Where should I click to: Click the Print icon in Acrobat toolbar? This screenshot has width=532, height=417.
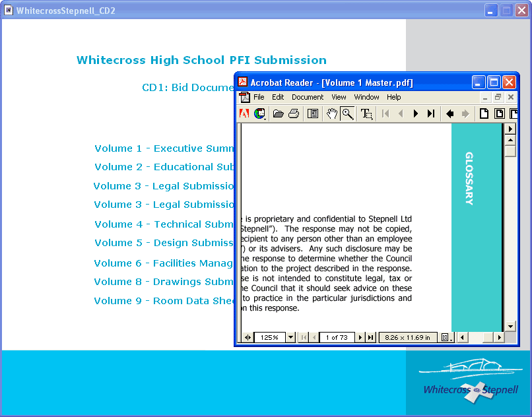click(294, 113)
